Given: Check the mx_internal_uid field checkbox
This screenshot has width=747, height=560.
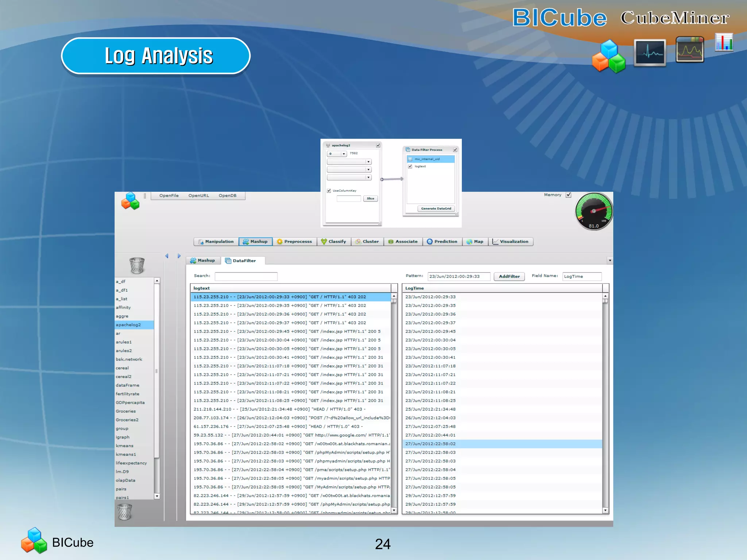Looking at the screenshot, I should (x=410, y=159).
